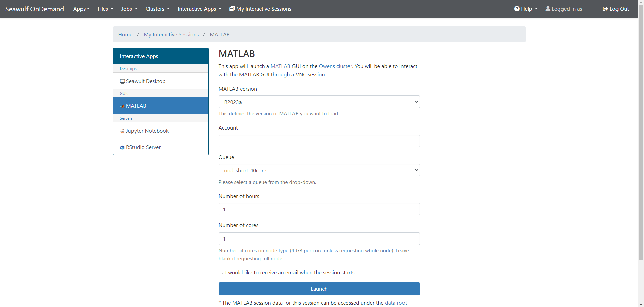Click the MATLAB logo icon in sidebar
644x307 pixels.
click(x=122, y=106)
